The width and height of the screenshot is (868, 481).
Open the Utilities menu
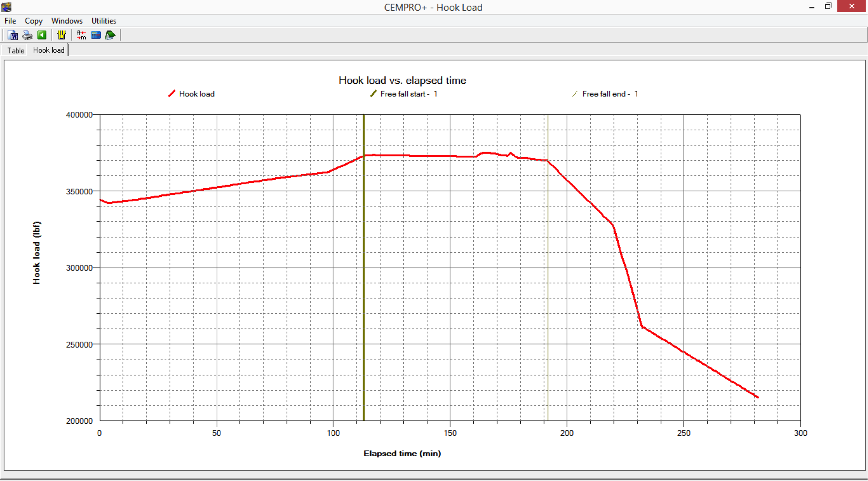[x=104, y=21]
